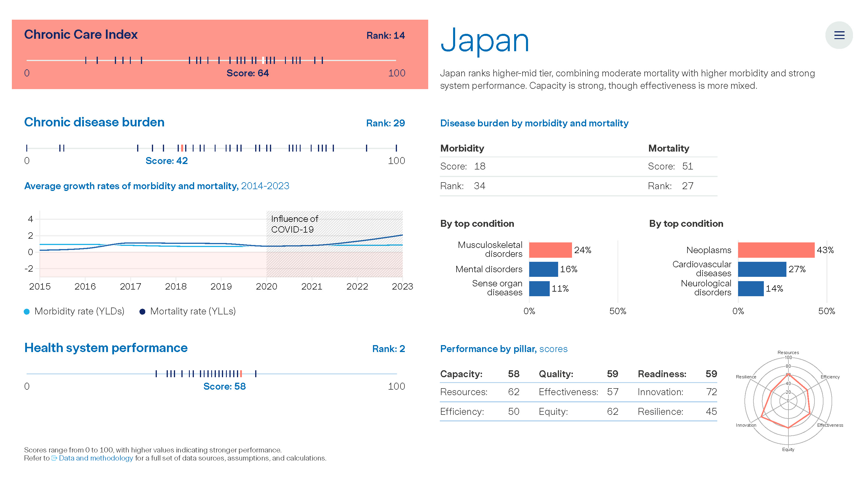This screenshot has height=488, width=868.
Task: Click the Average growth rates chart title
Action: tap(157, 186)
